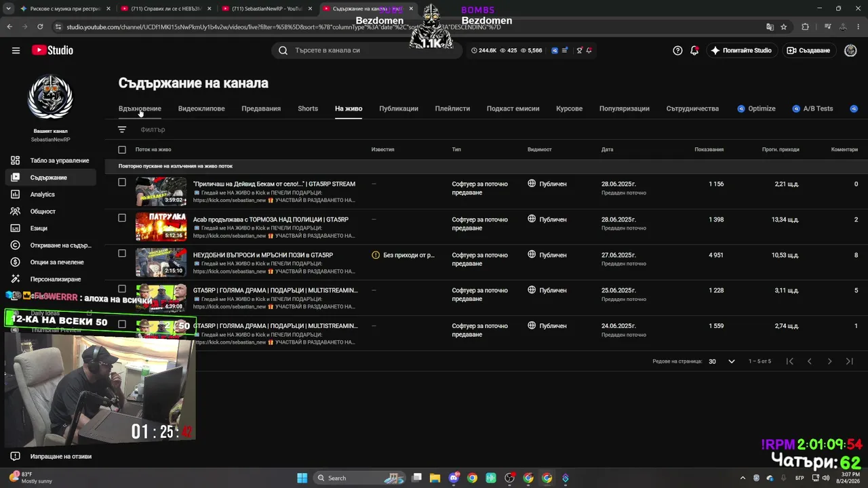The height and width of the screenshot is (488, 868).
Task: Click the Общност community icon
Action: coord(15,211)
